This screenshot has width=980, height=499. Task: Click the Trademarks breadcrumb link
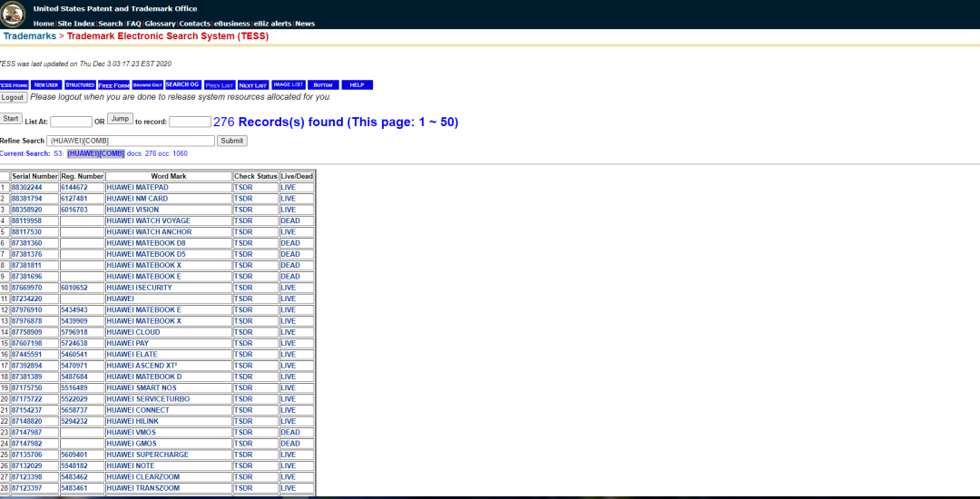tap(28, 36)
